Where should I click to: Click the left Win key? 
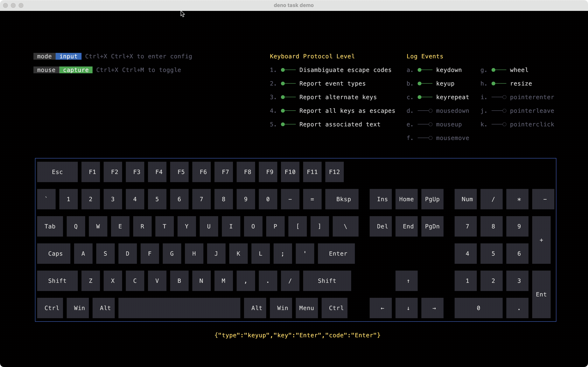tap(78, 308)
